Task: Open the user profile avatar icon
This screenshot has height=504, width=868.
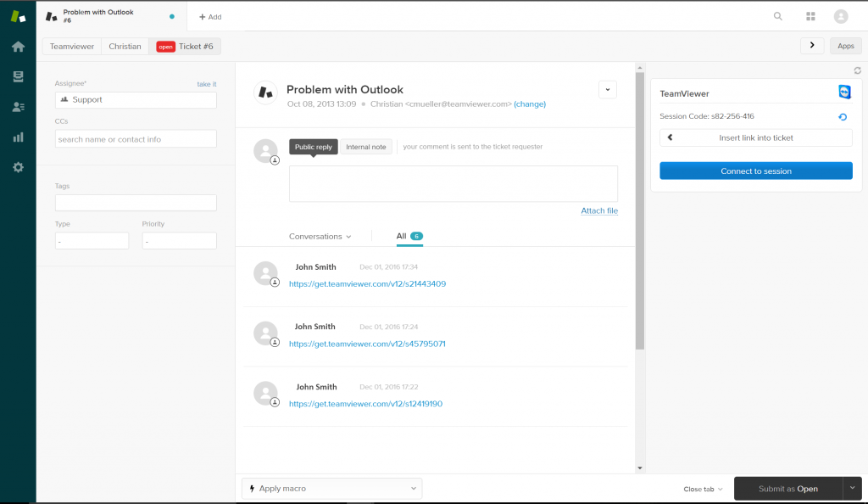Action: tap(839, 15)
